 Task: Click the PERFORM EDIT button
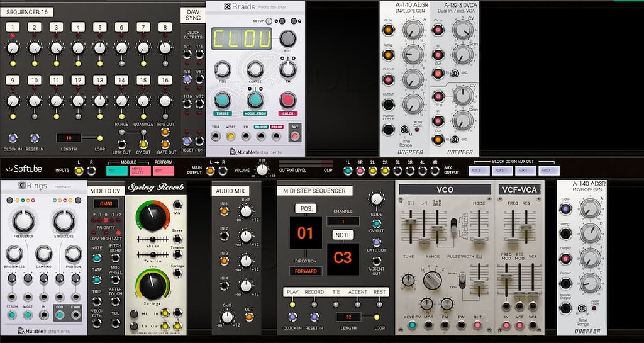click(164, 171)
